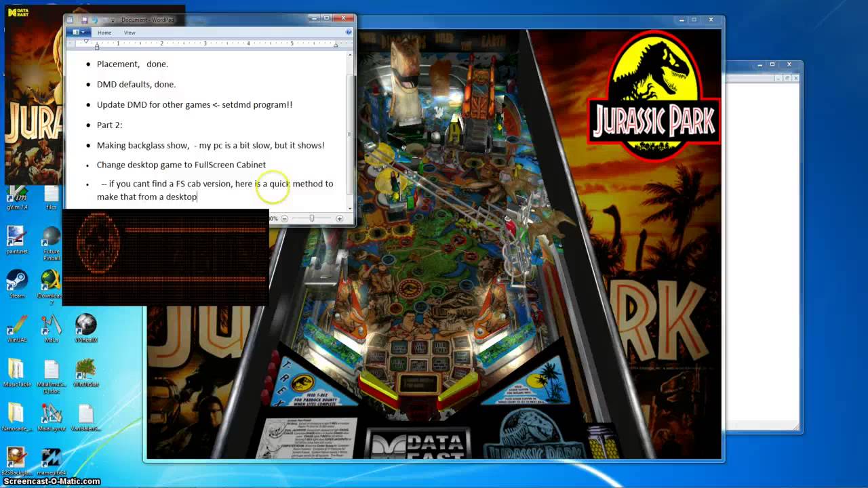Image resolution: width=868 pixels, height=488 pixels.
Task: Close the background window at the right edge
Action: [x=789, y=64]
